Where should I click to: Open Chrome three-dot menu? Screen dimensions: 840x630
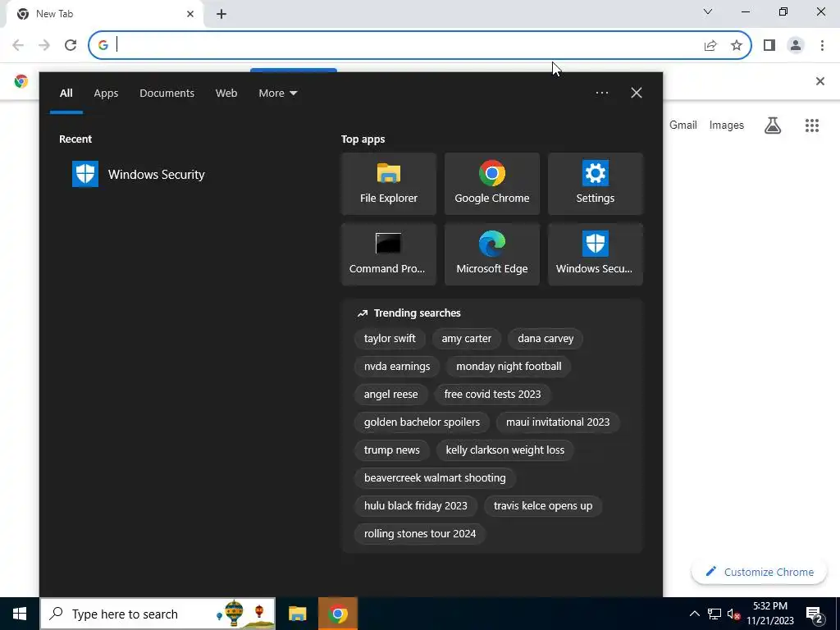pos(822,45)
